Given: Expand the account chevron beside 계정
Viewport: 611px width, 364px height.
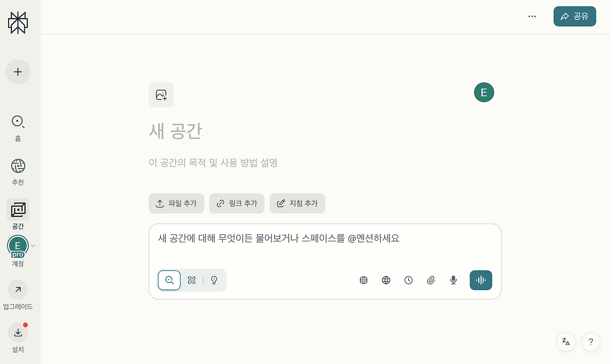Looking at the screenshot, I should pos(33,245).
